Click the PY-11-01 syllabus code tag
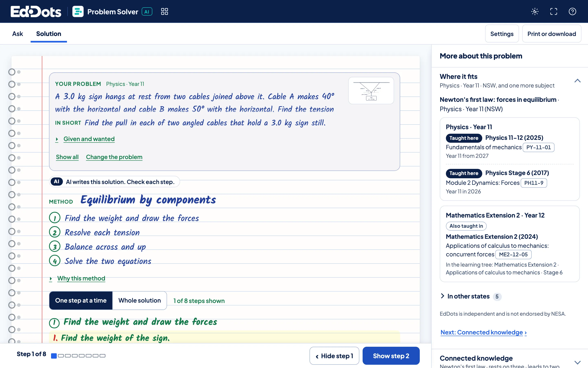 point(538,147)
